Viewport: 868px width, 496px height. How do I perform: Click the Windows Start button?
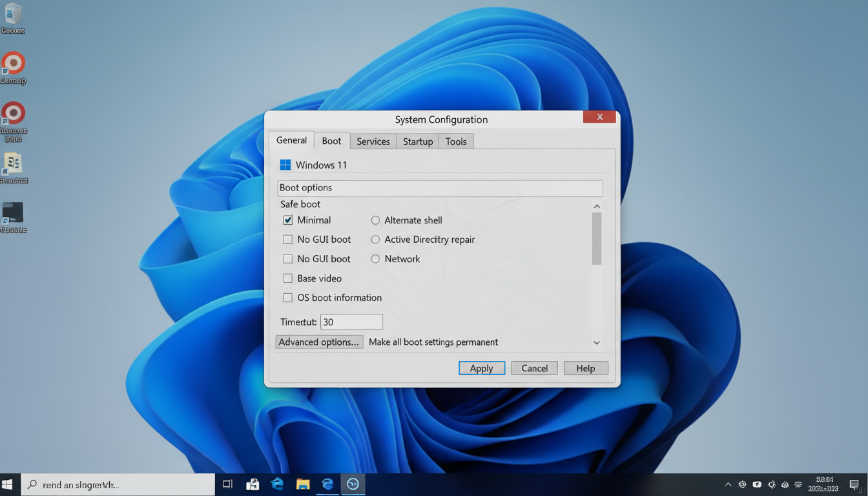(8, 484)
